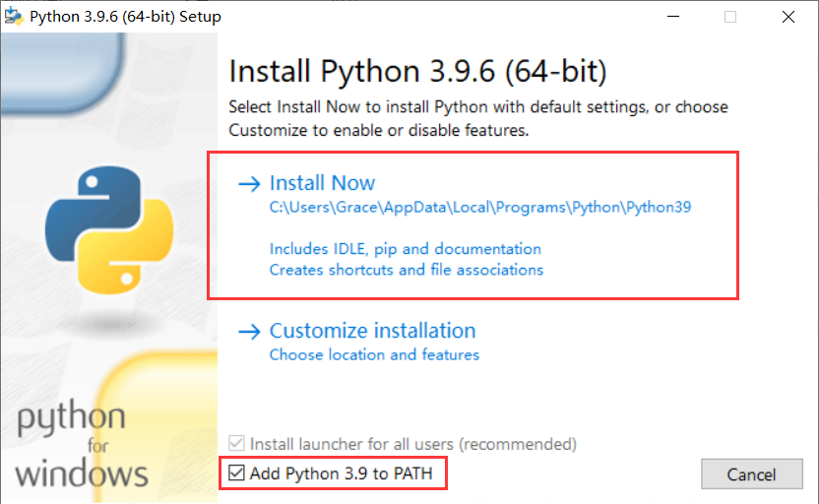The height and width of the screenshot is (504, 819).
Task: Click the Customize installation arrow icon
Action: [249, 331]
